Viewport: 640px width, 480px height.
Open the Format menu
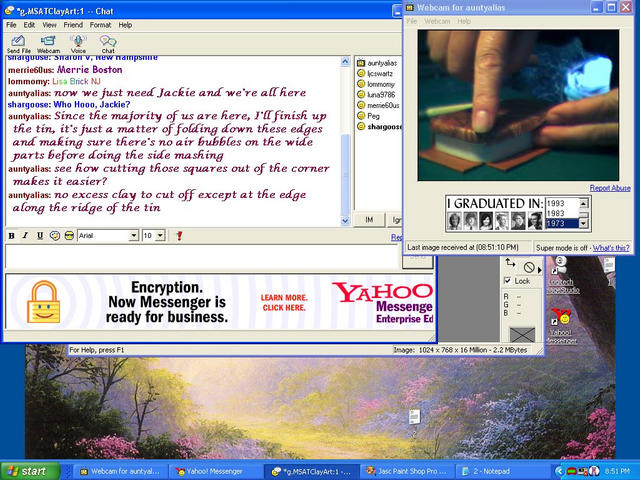point(100,25)
